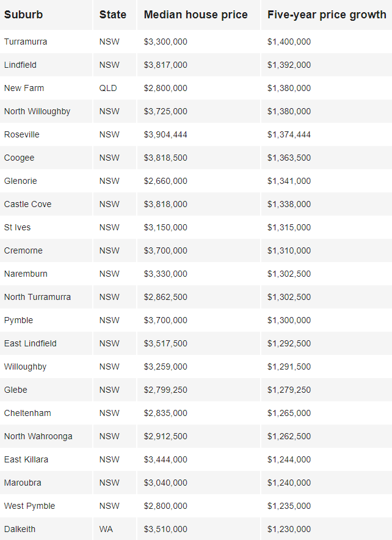The image size is (392, 540).
Task: Select Roseville's growth value $1,374,444
Action: pos(289,134)
